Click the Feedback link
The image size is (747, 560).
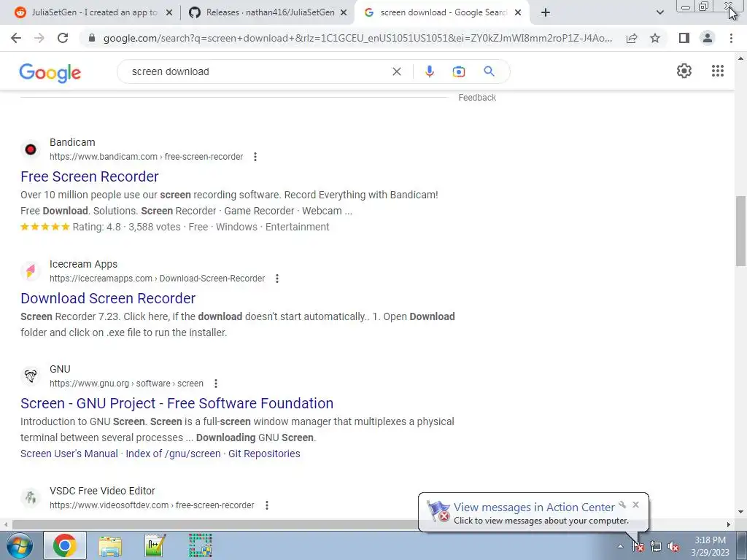tap(477, 98)
